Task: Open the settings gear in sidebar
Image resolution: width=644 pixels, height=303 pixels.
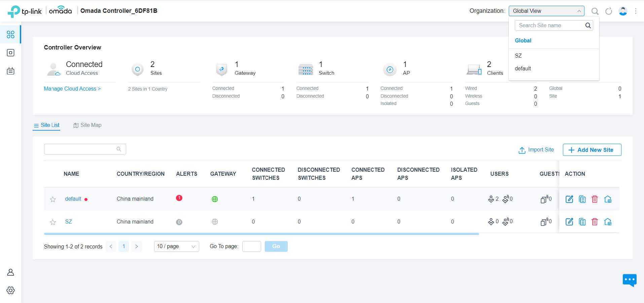Action: 10,290
